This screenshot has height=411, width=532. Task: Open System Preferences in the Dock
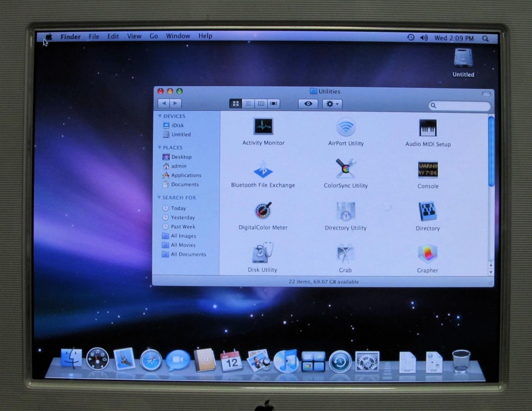(x=367, y=361)
